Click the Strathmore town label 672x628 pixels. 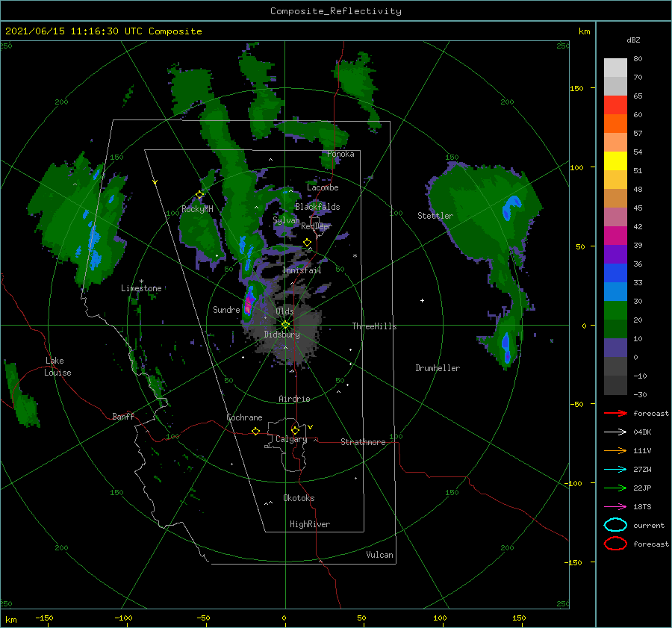click(x=363, y=442)
